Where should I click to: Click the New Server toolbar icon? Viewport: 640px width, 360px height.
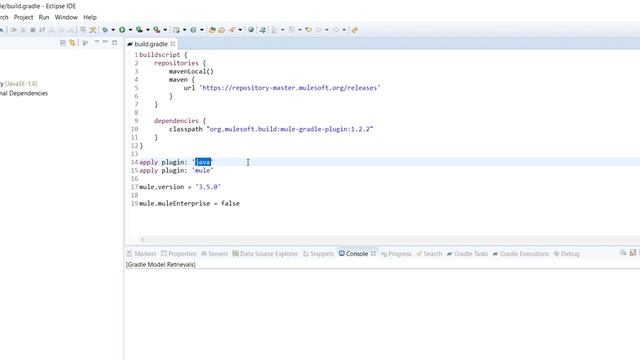[x=176, y=30]
